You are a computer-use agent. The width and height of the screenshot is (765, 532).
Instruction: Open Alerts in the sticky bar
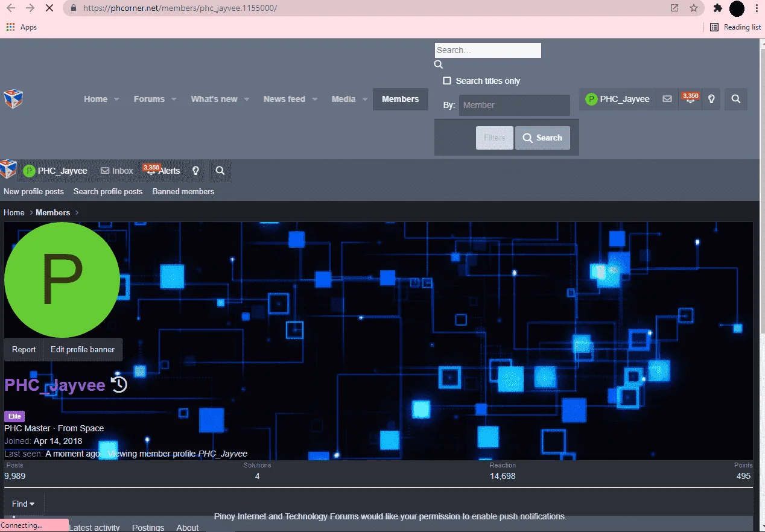[x=162, y=171]
